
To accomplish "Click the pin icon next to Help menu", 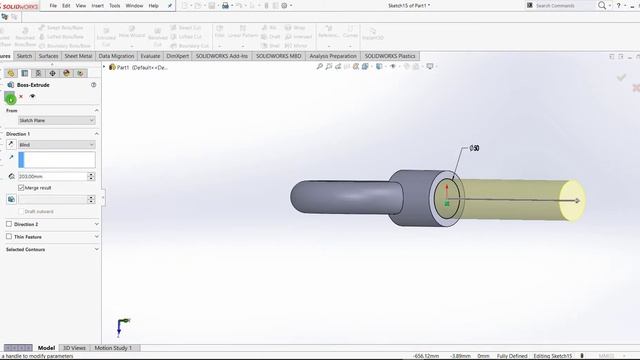I will [x=170, y=6].
